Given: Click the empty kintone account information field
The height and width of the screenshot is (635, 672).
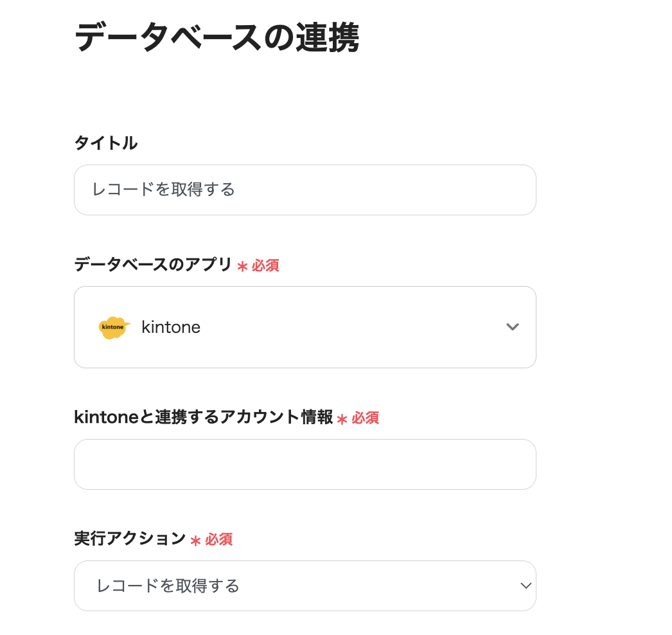Looking at the screenshot, I should coord(305,464).
